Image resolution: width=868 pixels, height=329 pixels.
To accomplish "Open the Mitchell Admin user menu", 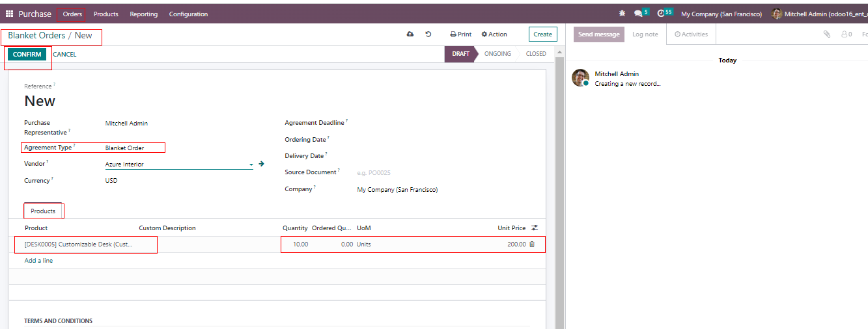I will [818, 14].
